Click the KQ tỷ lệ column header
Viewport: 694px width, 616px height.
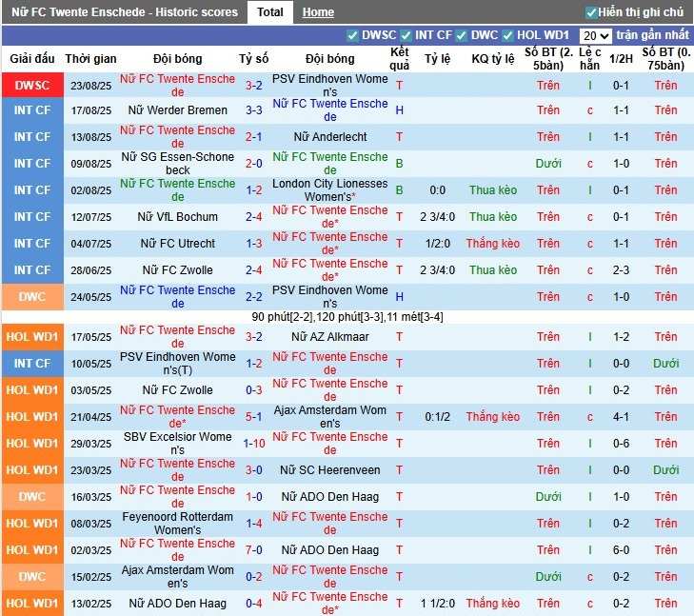(492, 59)
